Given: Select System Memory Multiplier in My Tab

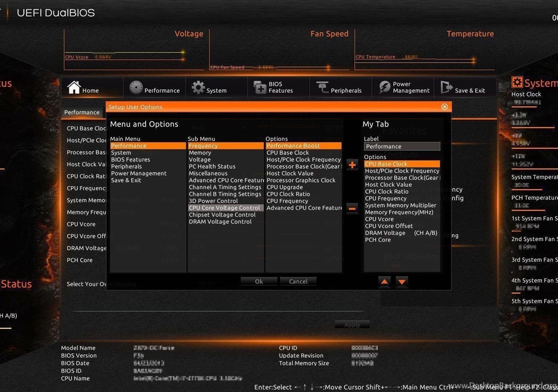Looking at the screenshot, I should (402, 206).
